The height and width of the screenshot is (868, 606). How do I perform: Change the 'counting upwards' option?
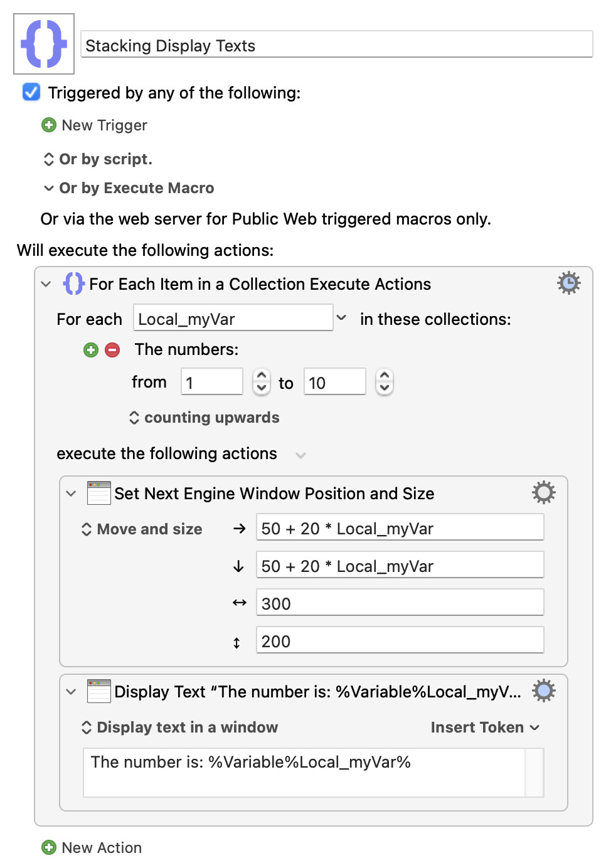pos(205,418)
